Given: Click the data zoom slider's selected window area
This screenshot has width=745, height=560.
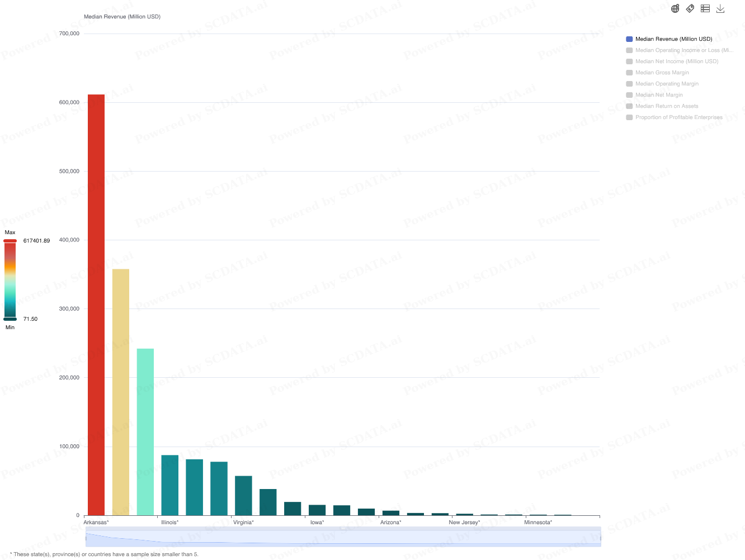Looking at the screenshot, I should point(343,538).
